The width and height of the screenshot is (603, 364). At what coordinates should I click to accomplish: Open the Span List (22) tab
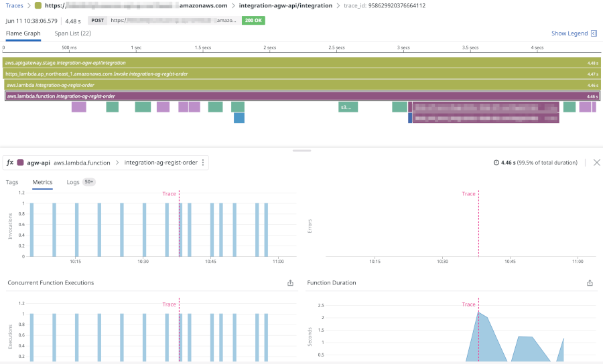point(72,33)
